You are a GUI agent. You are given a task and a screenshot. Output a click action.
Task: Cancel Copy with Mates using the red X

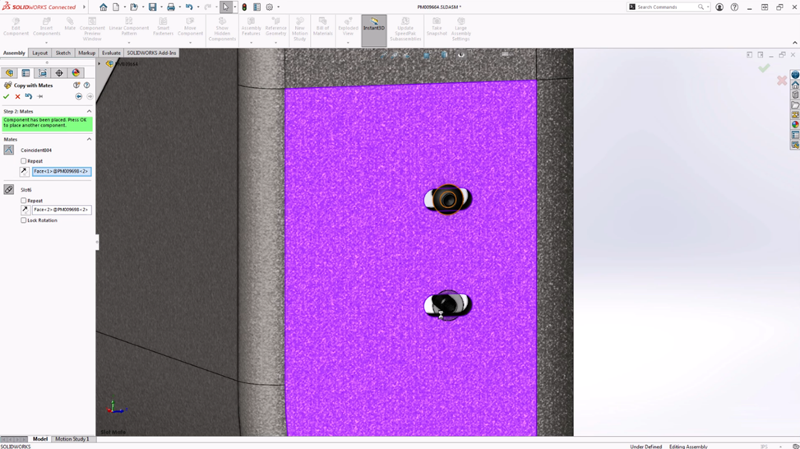(17, 97)
